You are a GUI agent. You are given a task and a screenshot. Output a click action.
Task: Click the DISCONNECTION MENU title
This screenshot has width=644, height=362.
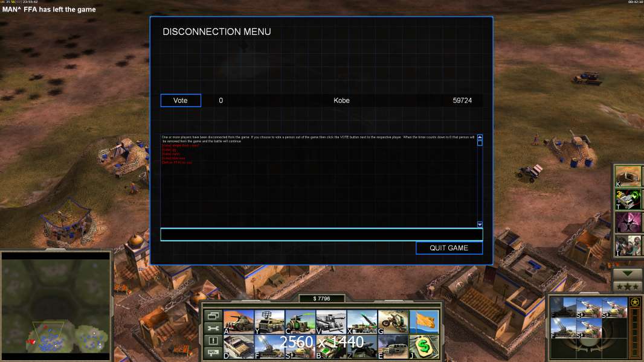click(217, 31)
